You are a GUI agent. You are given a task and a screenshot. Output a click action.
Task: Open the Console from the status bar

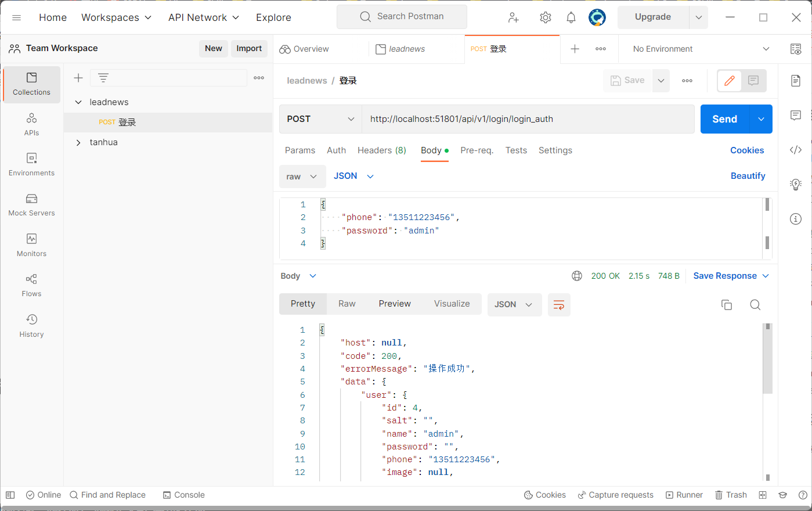coord(183,495)
